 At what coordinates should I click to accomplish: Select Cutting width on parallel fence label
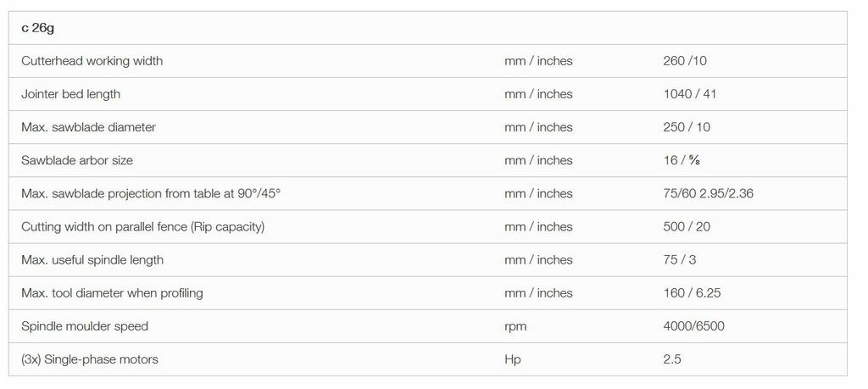coord(142,227)
